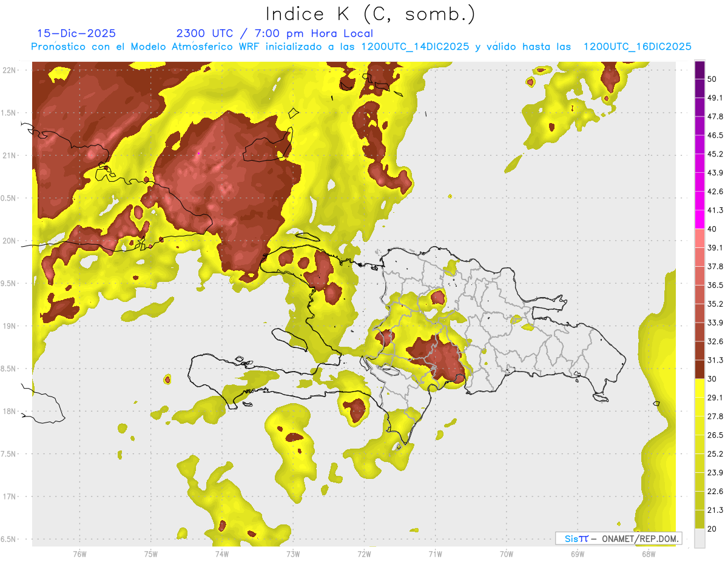Click the colorbar value 33.9

(716, 323)
